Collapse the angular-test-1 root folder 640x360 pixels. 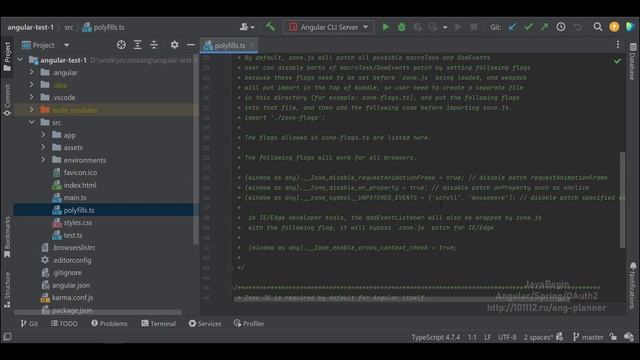pos(20,60)
